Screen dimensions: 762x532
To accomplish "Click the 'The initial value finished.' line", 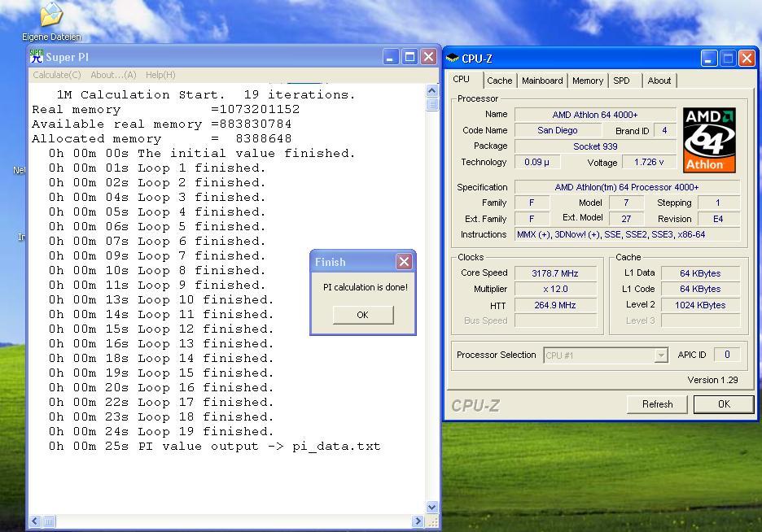I will pyautogui.click(x=202, y=154).
